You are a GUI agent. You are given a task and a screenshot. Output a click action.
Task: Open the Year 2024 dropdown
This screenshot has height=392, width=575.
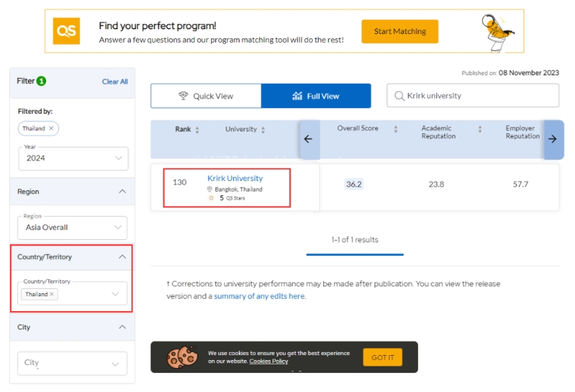coord(73,158)
